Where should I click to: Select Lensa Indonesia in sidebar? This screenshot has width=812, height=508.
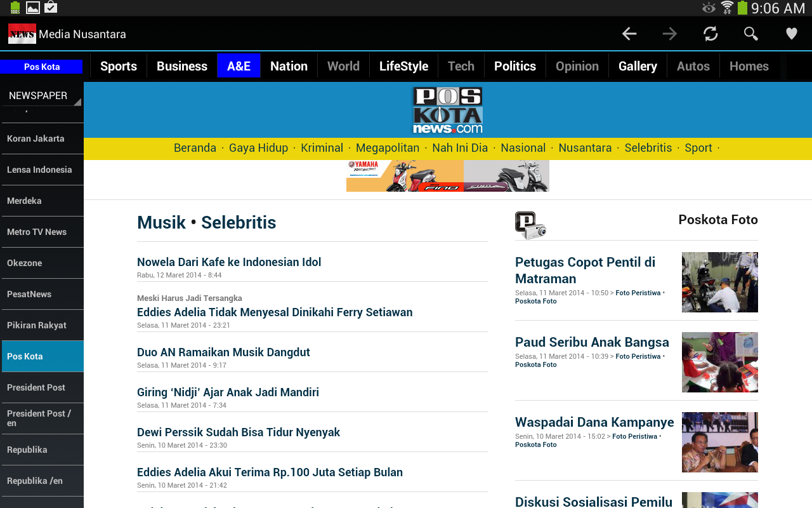[42, 170]
